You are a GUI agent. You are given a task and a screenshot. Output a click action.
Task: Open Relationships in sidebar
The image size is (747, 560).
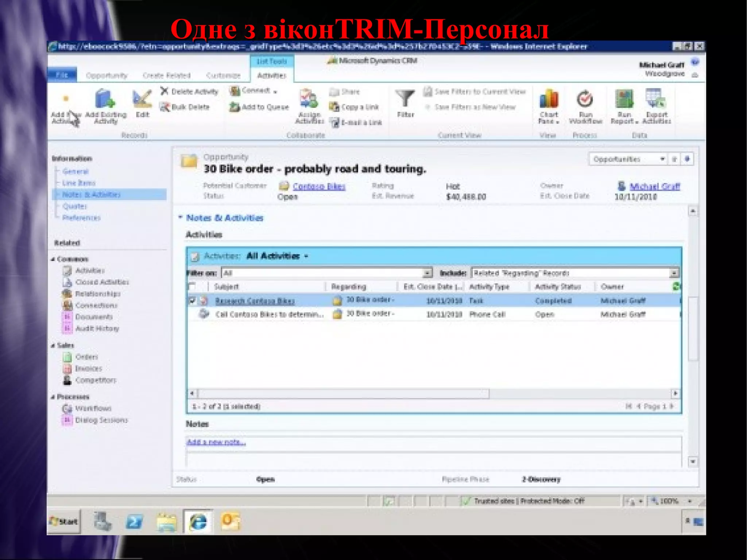92,294
